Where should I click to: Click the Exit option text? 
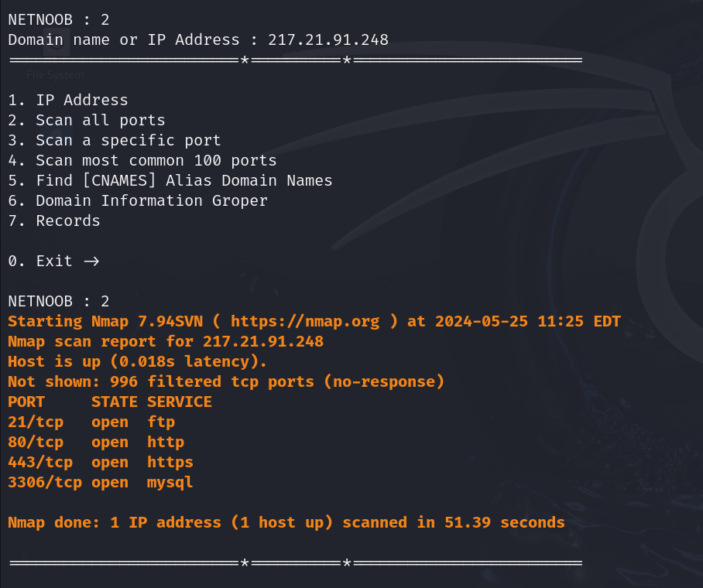pos(54,261)
